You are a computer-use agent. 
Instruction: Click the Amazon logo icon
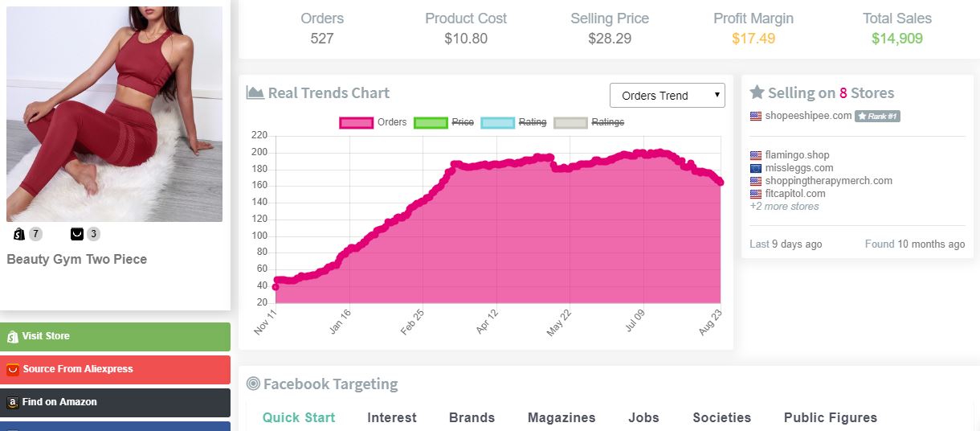click(x=12, y=402)
